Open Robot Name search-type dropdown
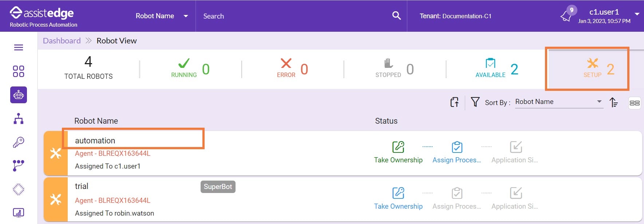Screen dimensions: 644x224 (162, 16)
